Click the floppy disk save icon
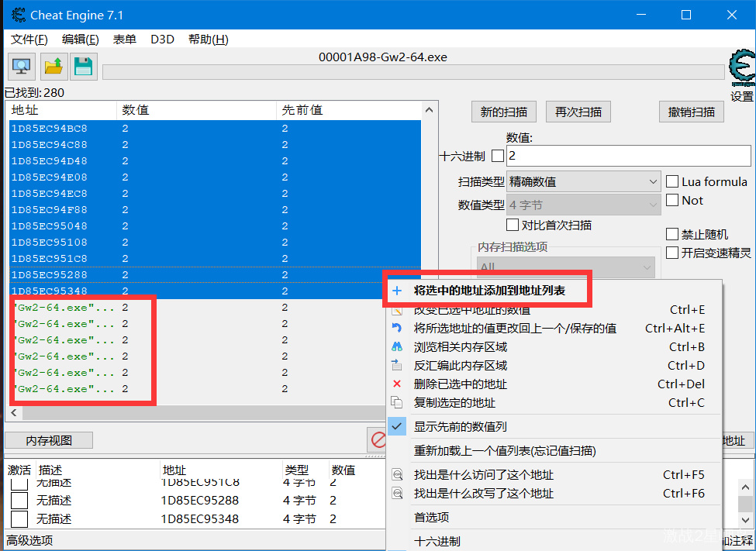The height and width of the screenshot is (551, 756). coord(84,67)
